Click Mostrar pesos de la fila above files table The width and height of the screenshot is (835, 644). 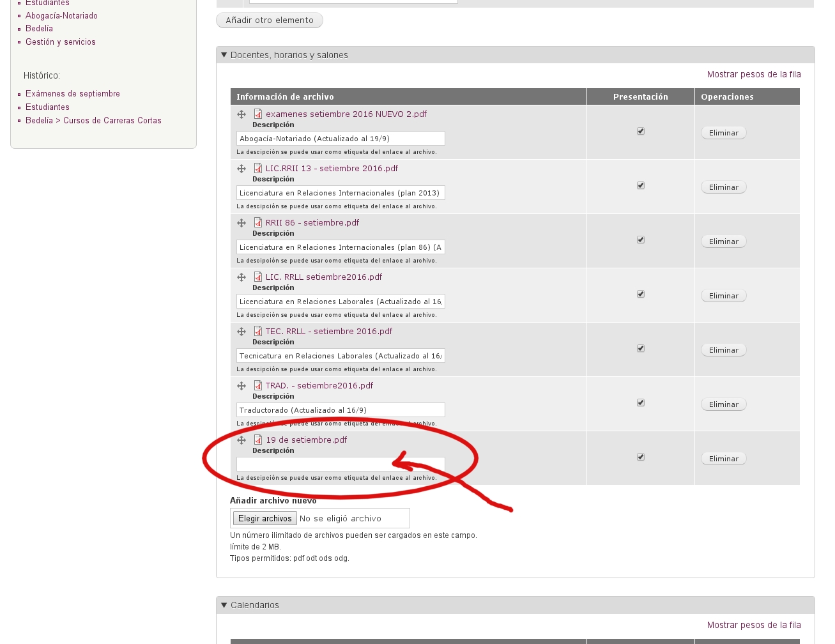click(754, 75)
